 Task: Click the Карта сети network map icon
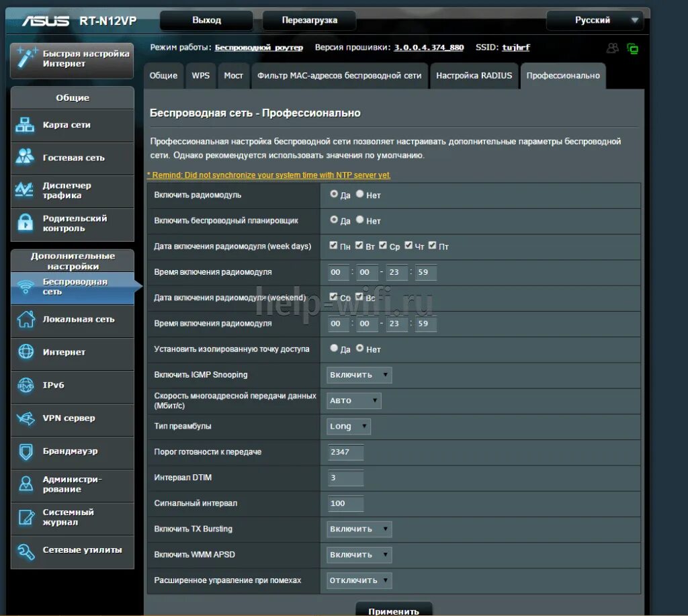click(25, 125)
